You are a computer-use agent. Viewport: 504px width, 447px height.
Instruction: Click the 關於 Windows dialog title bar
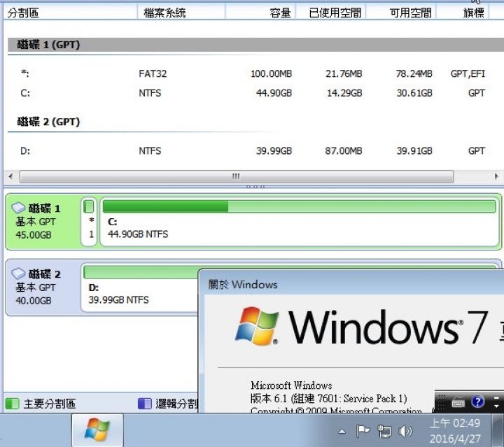[x=352, y=284]
